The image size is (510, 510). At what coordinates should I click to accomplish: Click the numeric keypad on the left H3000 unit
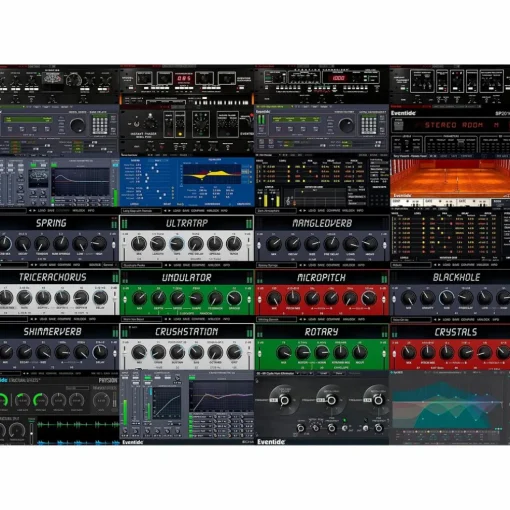100,125
